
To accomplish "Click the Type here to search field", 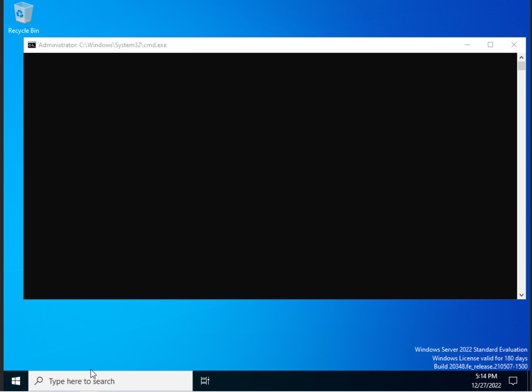I will point(100,380).
